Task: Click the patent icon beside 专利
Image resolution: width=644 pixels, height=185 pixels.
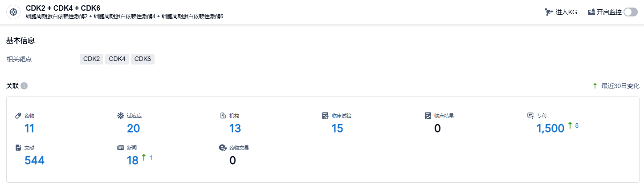Action: 530,116
